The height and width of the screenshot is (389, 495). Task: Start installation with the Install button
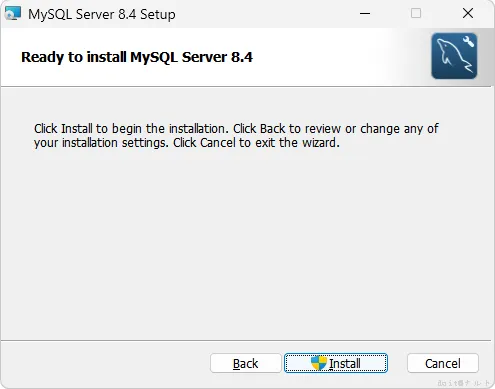click(x=336, y=363)
